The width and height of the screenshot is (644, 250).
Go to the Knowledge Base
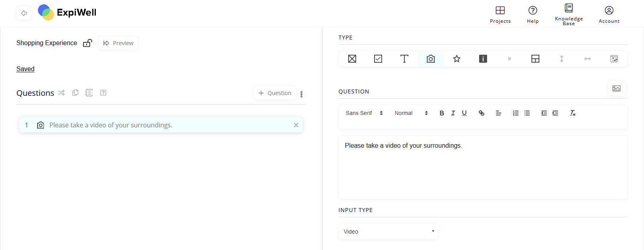tap(569, 14)
